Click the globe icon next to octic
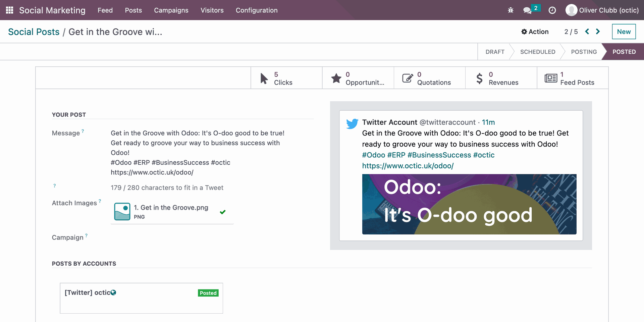This screenshot has height=322, width=644. click(113, 292)
